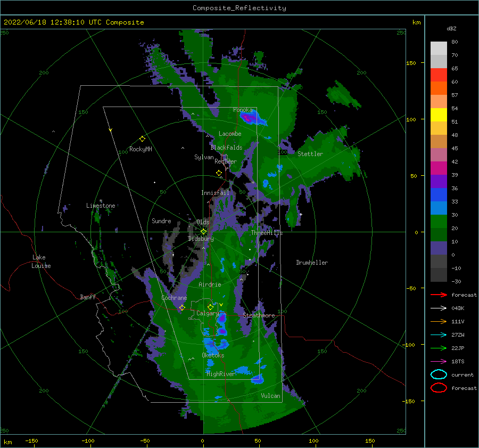The image size is (479, 448).
Task: Click the Strathmore city label
Action: [259, 315]
